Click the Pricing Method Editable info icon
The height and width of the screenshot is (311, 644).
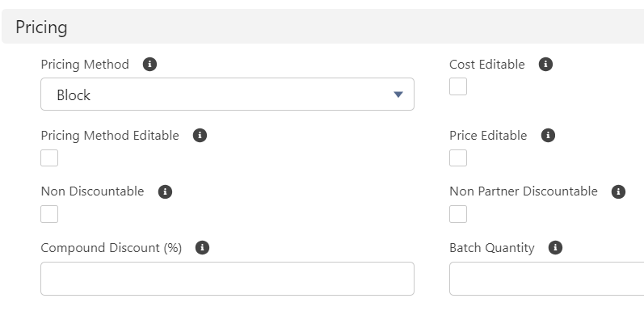pos(200,136)
